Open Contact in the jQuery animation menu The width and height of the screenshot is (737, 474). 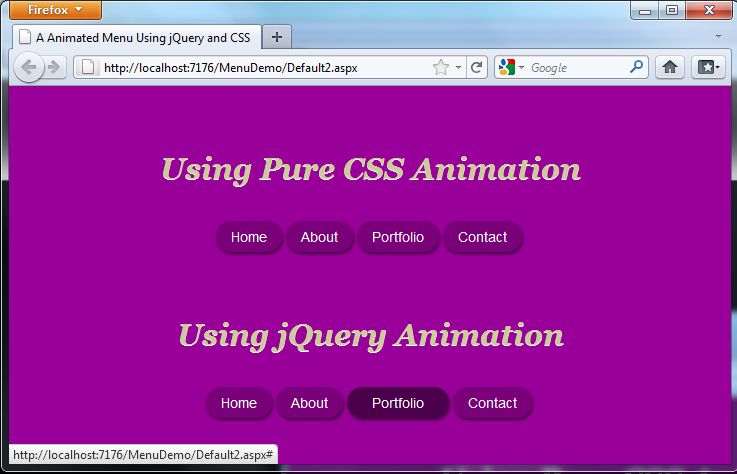tap(493, 403)
